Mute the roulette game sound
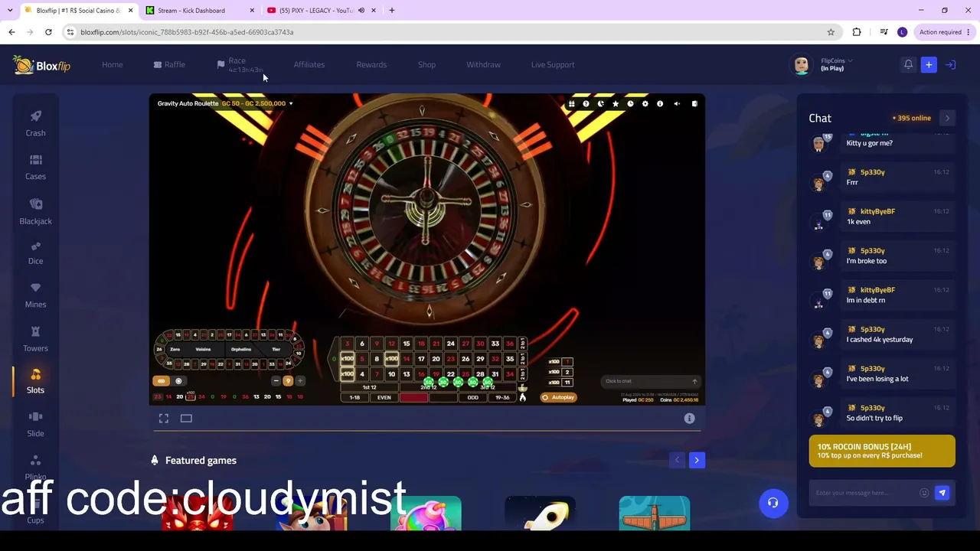 (677, 104)
